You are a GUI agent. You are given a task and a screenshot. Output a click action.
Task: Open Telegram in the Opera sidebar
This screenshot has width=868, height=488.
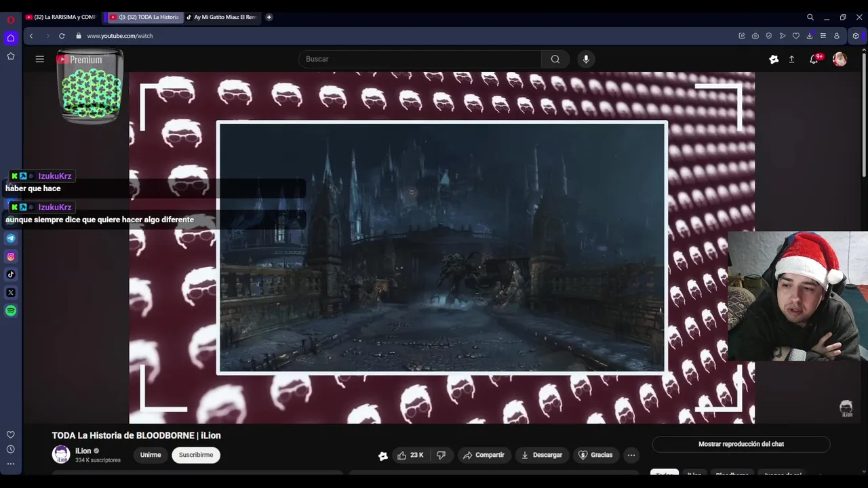tap(11, 238)
